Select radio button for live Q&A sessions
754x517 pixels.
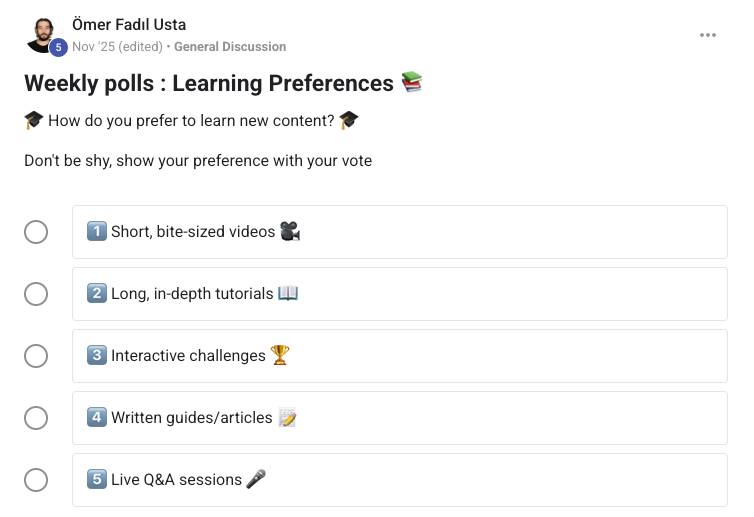coord(36,480)
